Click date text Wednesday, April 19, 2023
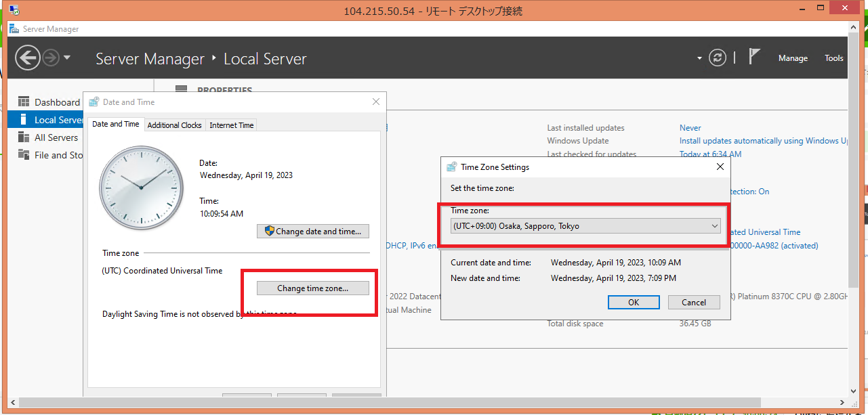 (x=246, y=175)
